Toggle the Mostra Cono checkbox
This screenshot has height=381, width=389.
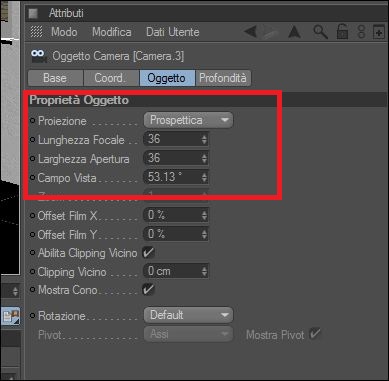(148, 290)
